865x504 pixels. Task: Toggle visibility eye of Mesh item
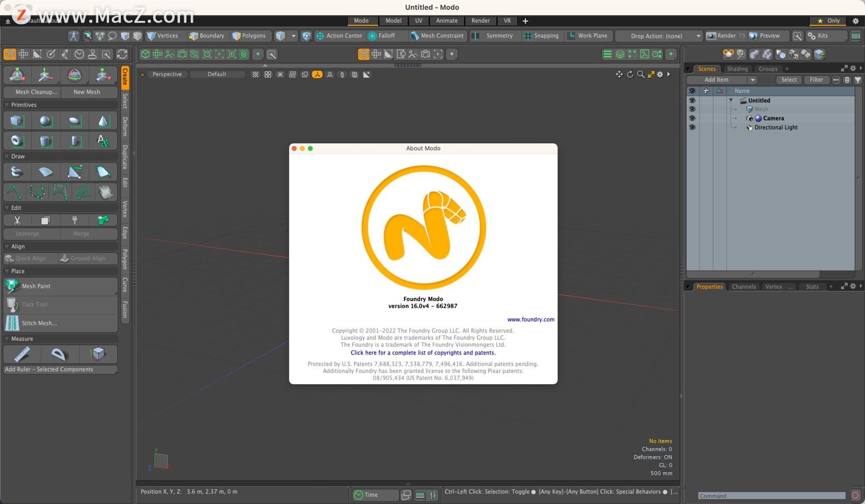click(692, 109)
